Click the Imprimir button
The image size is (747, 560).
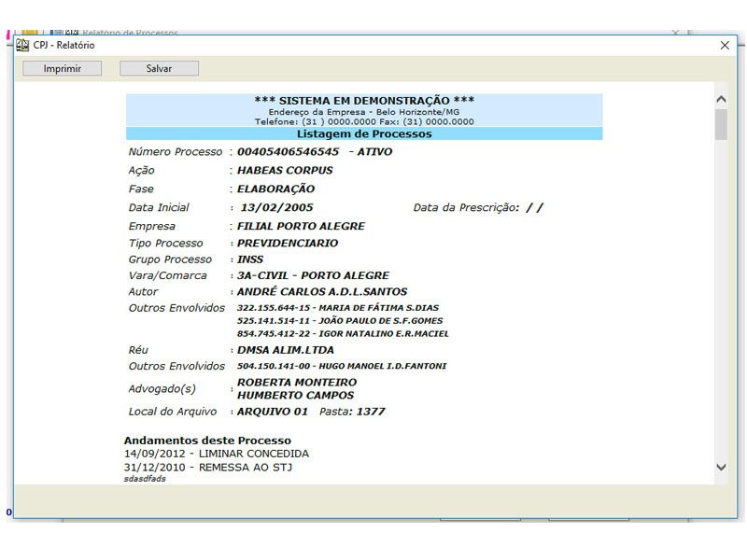point(63,68)
